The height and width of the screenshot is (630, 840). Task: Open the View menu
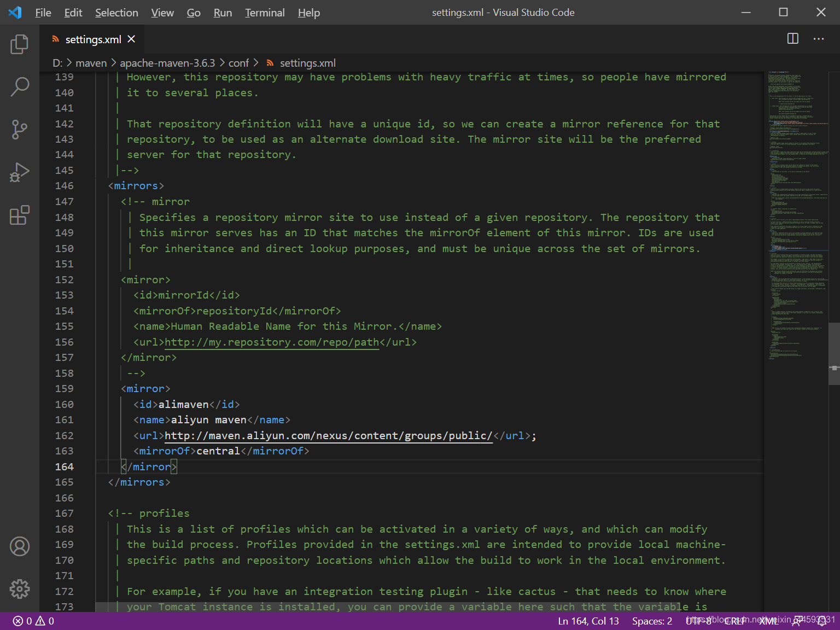click(162, 13)
